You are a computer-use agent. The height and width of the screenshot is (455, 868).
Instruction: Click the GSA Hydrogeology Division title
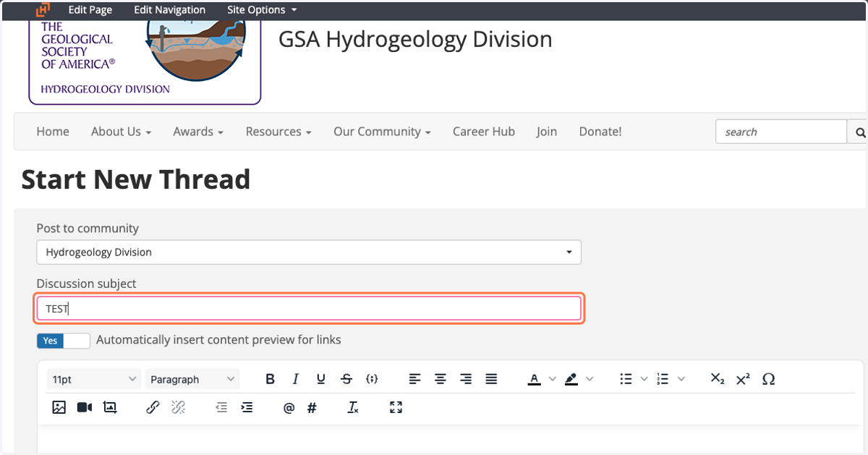point(415,39)
